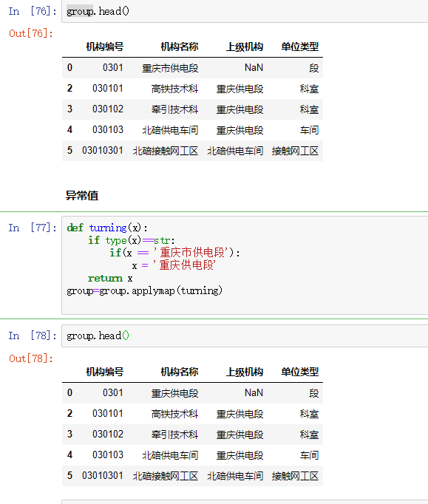This screenshot has width=428, height=504.
Task: Click the 'def turning(x):' line
Action: pos(107,228)
